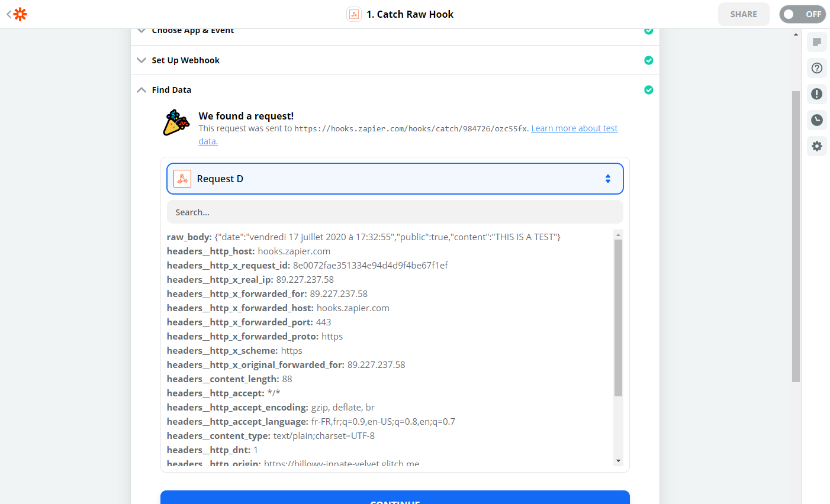The height and width of the screenshot is (504, 830).
Task: Open Zap settings via the gear icon
Action: point(816,146)
